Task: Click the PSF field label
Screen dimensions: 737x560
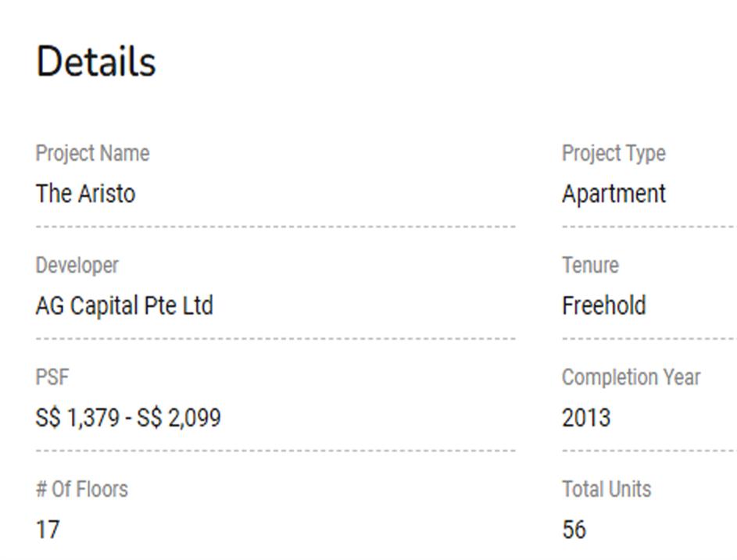Action: (52, 377)
